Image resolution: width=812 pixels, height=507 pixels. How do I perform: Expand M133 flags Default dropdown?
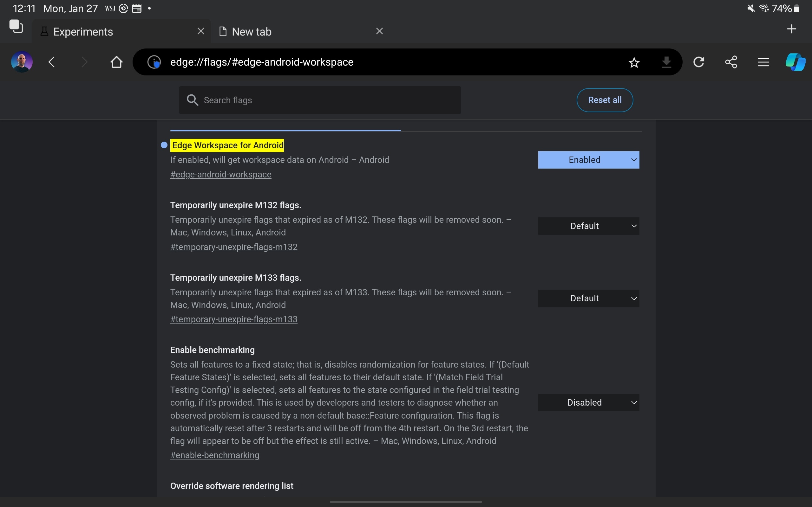click(x=588, y=298)
